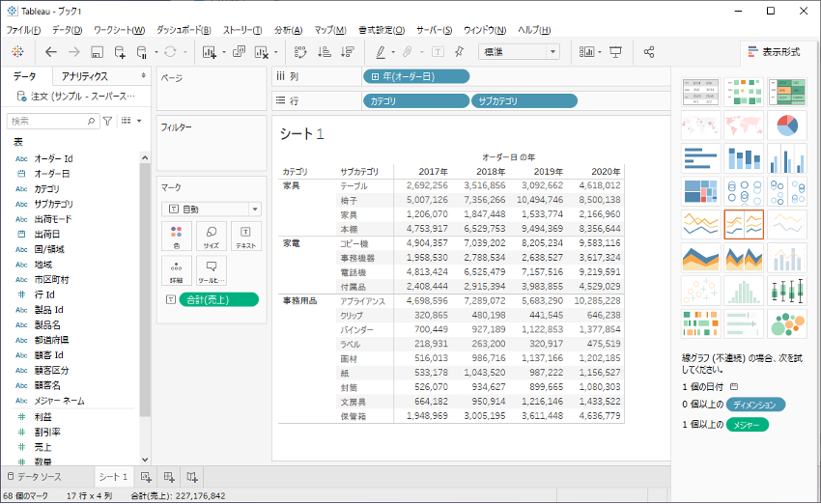Click the Save disk icon
The image size is (821, 504).
[97, 52]
